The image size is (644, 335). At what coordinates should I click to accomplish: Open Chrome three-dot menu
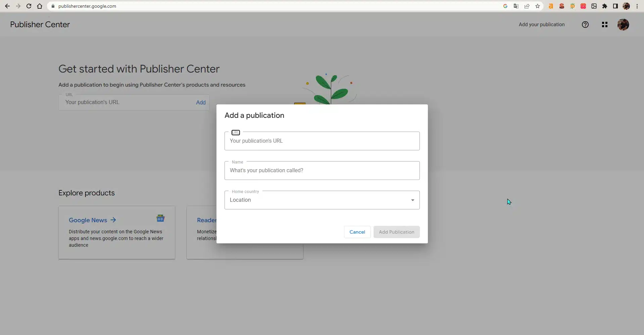coord(637,6)
